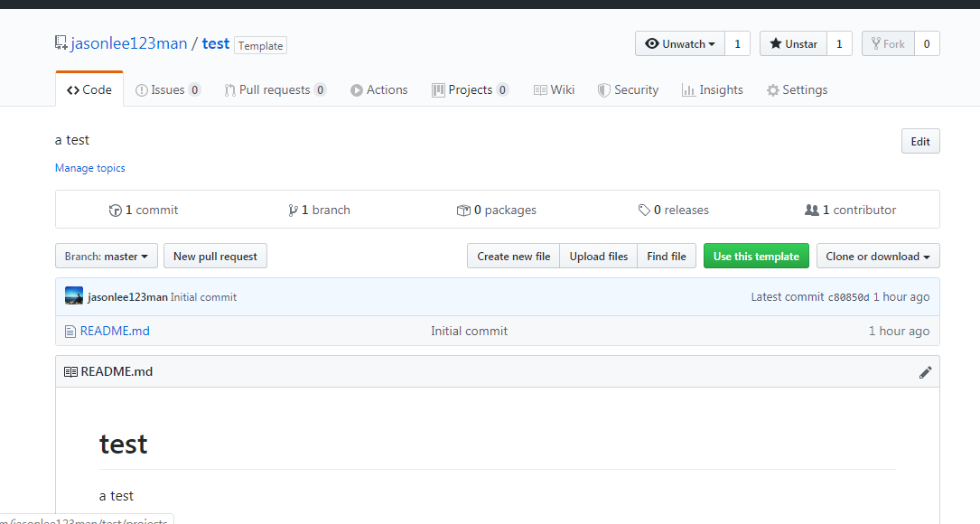The height and width of the screenshot is (524, 980).
Task: Click the watchers count 1
Action: coord(738,43)
